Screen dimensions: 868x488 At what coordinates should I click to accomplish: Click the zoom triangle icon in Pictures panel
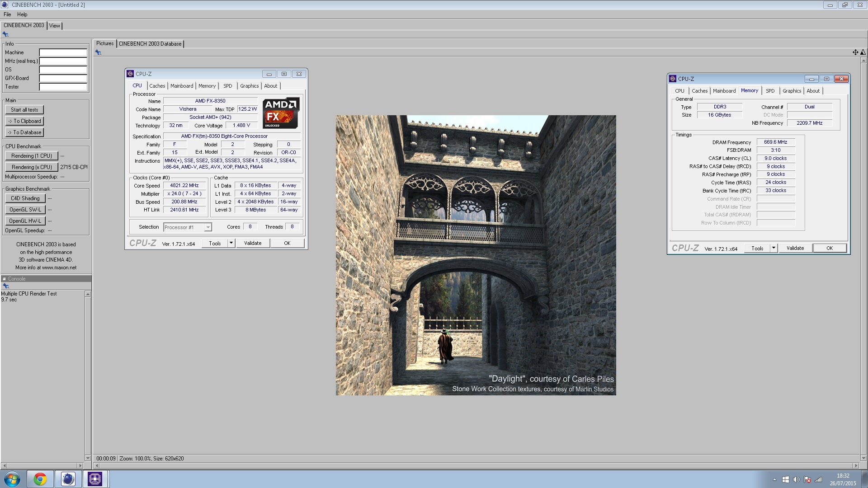863,52
